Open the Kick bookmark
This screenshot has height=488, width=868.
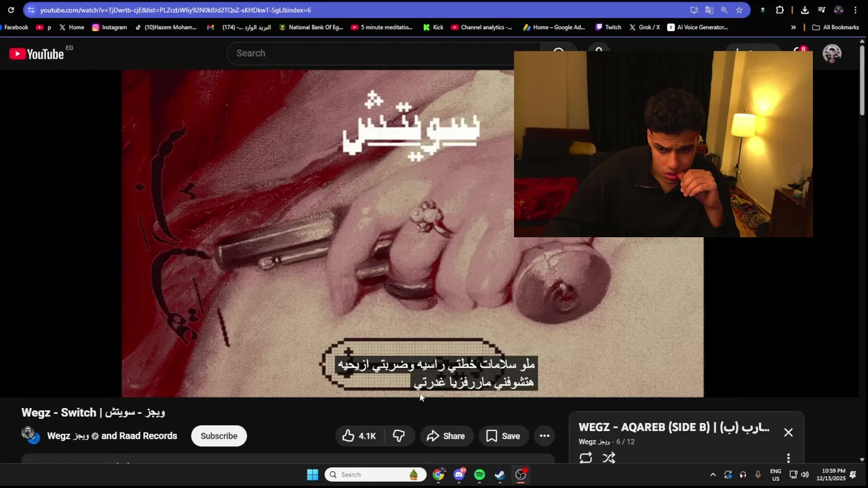coord(433,28)
